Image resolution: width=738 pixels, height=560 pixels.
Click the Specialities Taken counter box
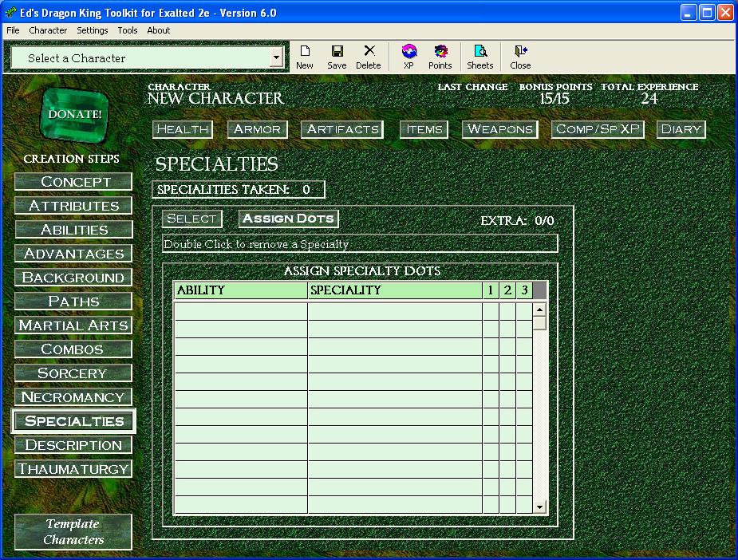pos(239,189)
